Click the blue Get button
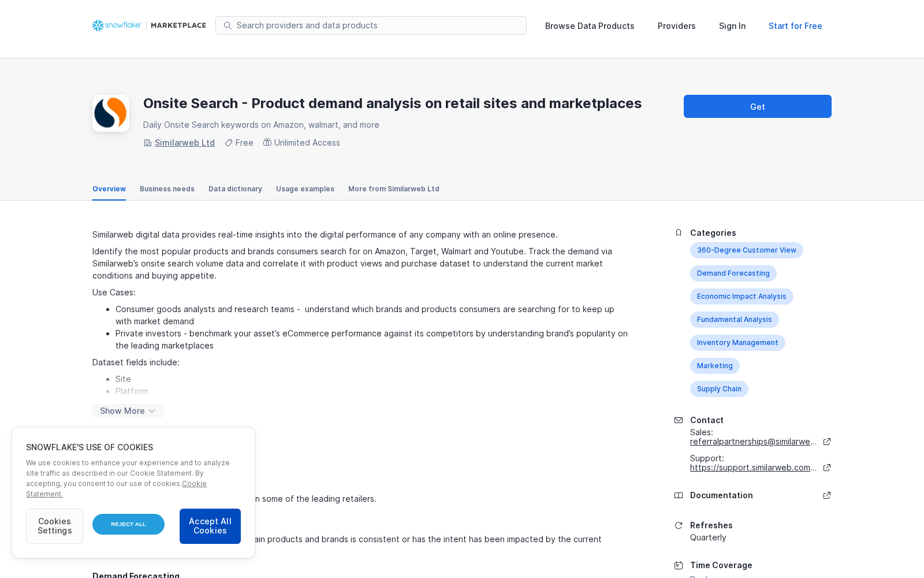The image size is (924, 578). (x=758, y=106)
